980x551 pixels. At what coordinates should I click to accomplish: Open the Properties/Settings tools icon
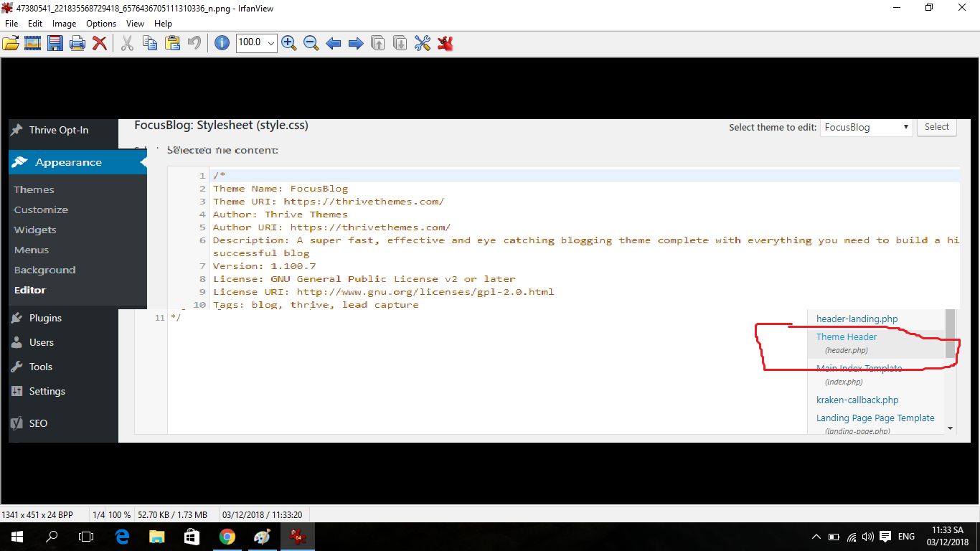423,43
